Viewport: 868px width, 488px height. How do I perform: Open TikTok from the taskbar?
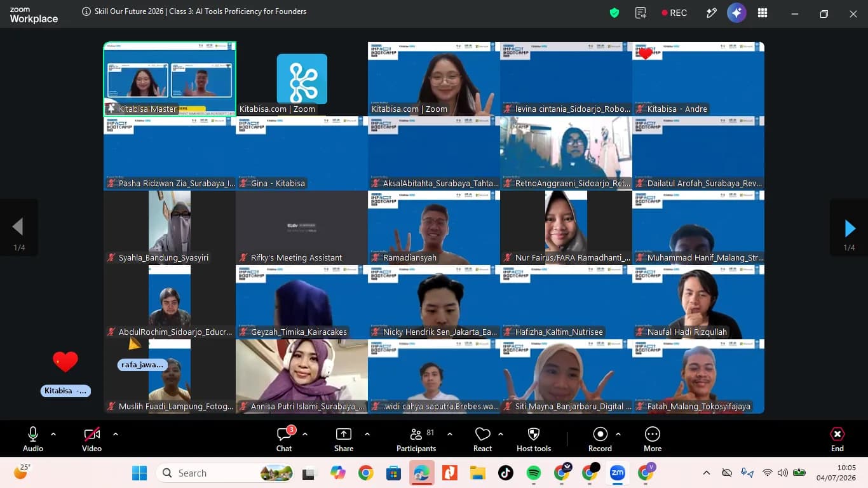coord(506,473)
